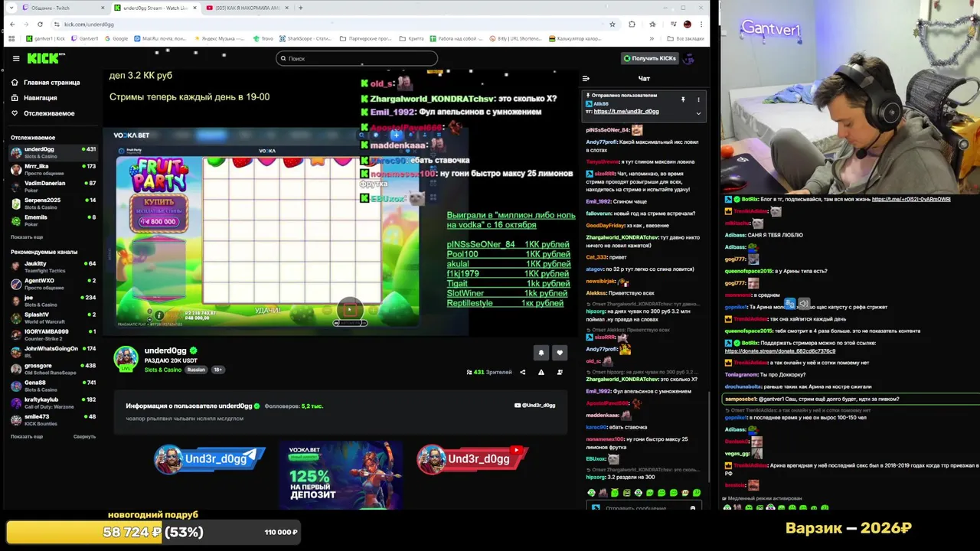
Task: Click the gift subscription icon beside report
Action: [x=560, y=372]
